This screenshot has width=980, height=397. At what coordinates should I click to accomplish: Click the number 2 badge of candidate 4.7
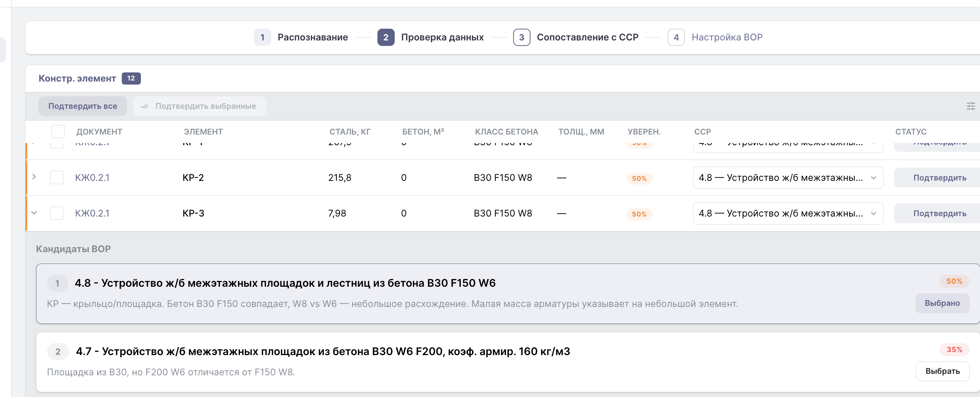pyautogui.click(x=58, y=351)
